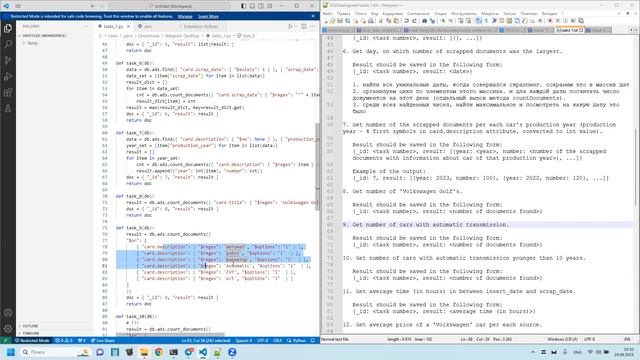Click Print icon in Notepad++ toolbar

click(x=371, y=20)
